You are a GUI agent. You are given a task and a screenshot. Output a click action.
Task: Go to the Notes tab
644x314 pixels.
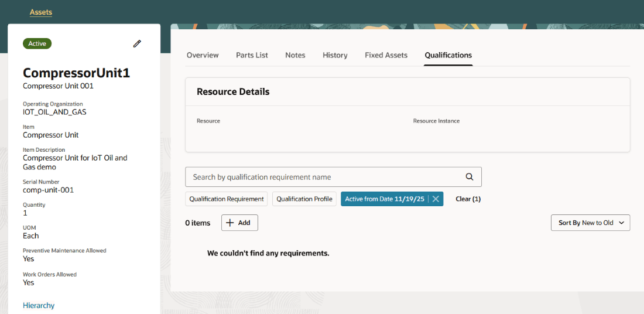click(x=295, y=55)
